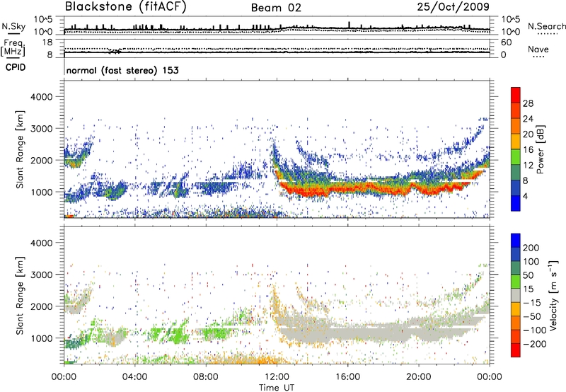Click the 'Power [dB]' colorbar label
The height and width of the screenshot is (392, 566).
tap(540, 149)
